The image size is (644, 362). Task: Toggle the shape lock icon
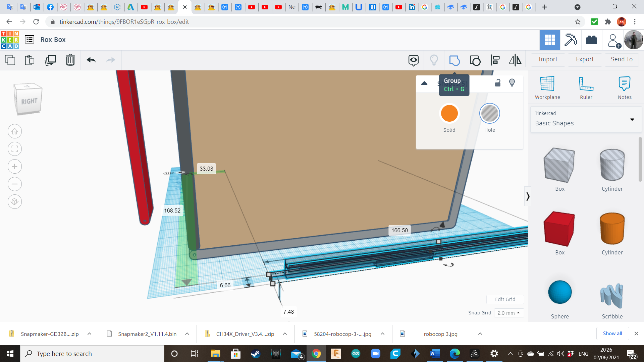pyautogui.click(x=498, y=83)
